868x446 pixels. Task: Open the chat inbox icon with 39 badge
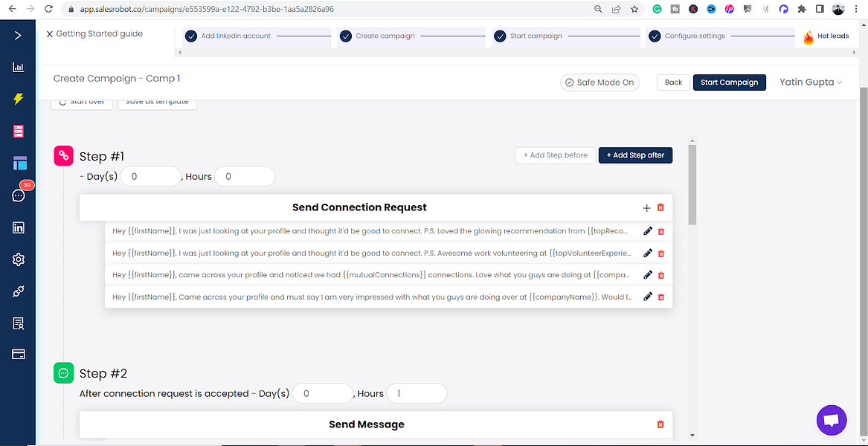pos(19,195)
